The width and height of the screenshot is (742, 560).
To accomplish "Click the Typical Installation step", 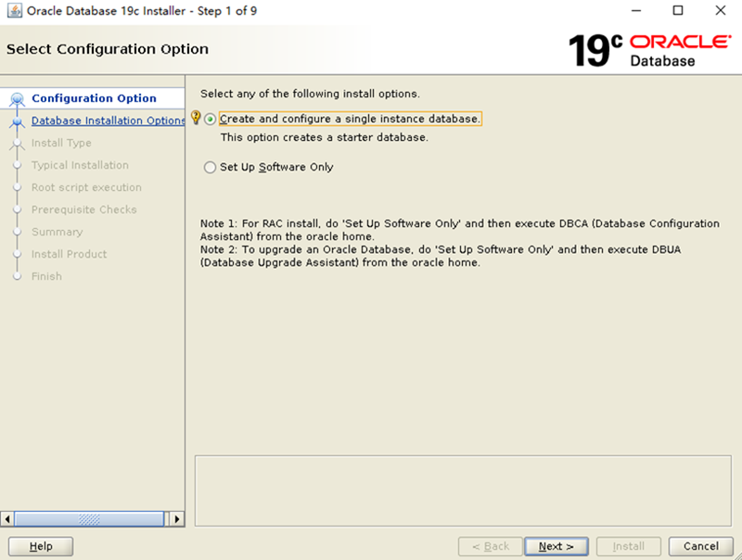I will [80, 165].
